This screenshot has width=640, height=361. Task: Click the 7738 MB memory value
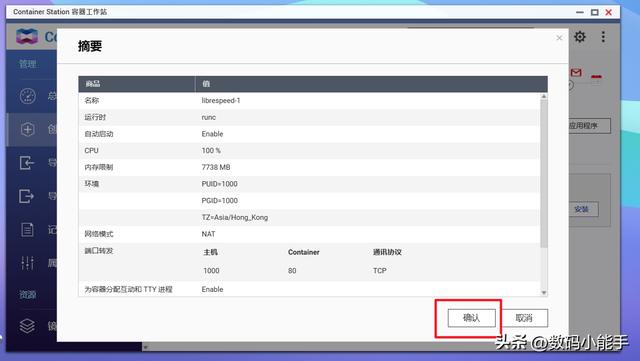[216, 167]
